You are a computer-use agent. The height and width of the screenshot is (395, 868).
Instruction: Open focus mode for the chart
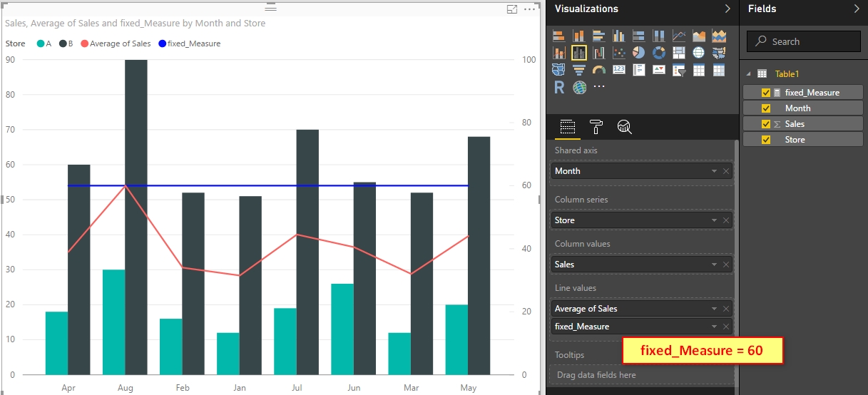[511, 9]
